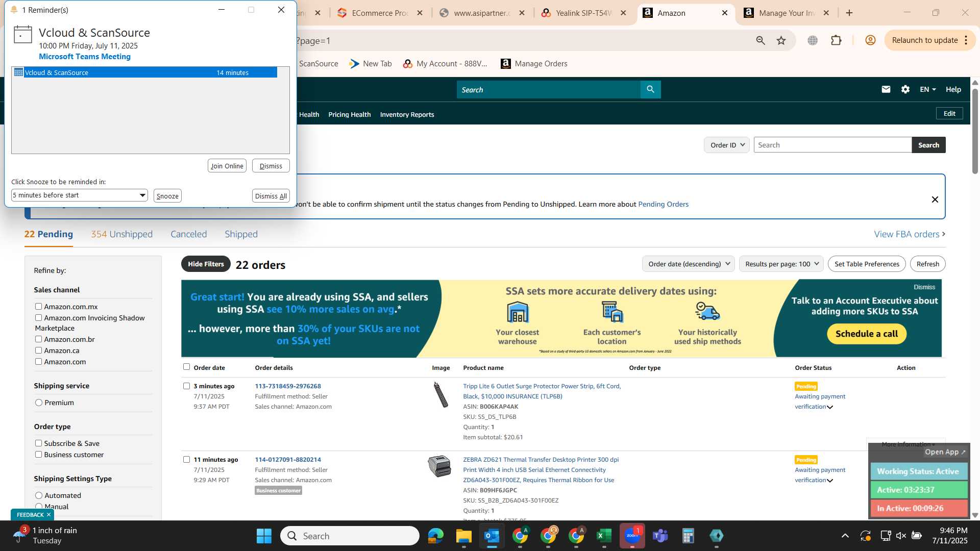Screen dimensions: 980x551
Task: Open Microsoft Edge from taskbar
Action: click(x=436, y=536)
